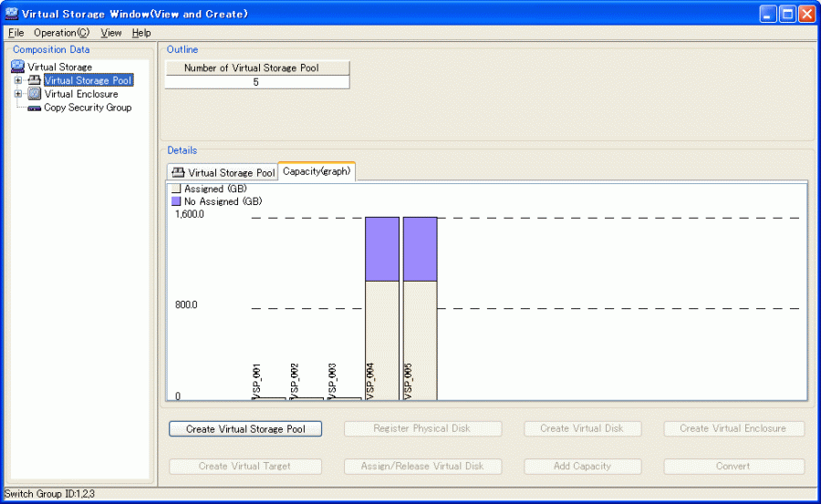Viewport: 821px width, 504px height.
Task: Click the Virtual Enclosure tree icon
Action: tap(34, 94)
